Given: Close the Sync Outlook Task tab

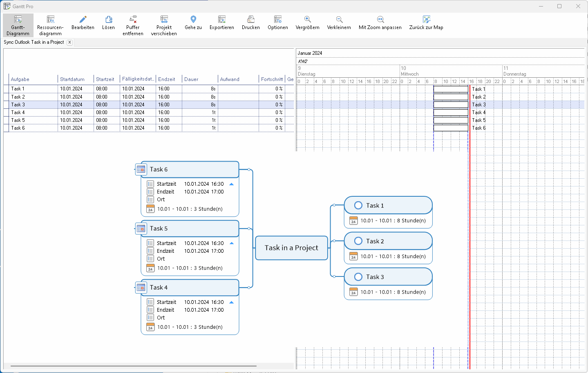Looking at the screenshot, I should pos(70,42).
